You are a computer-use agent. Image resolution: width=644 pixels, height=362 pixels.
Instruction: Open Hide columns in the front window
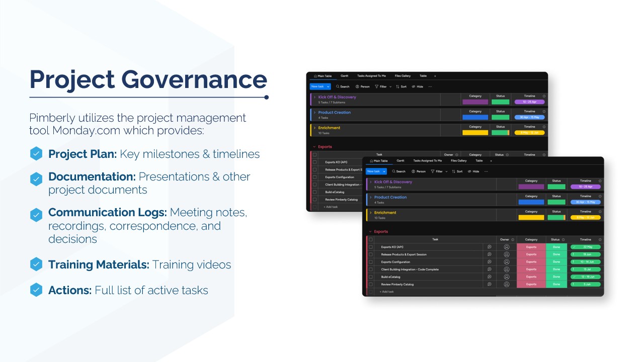(x=473, y=171)
